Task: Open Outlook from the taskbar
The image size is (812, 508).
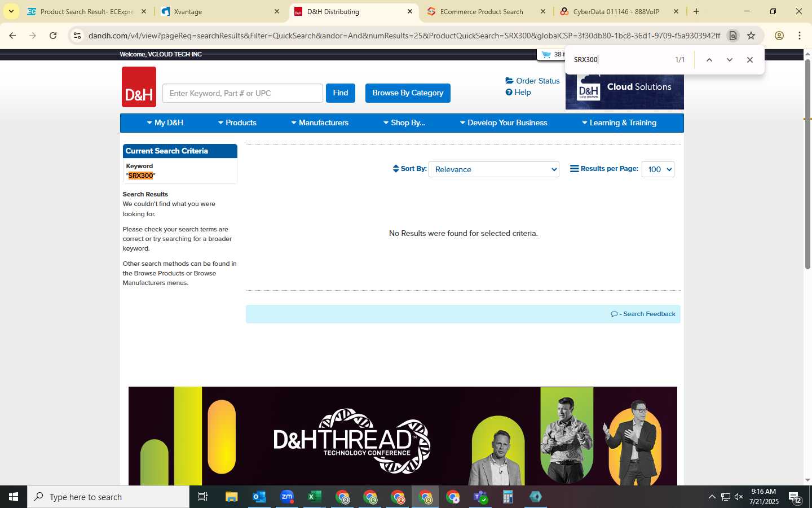Action: click(259, 497)
